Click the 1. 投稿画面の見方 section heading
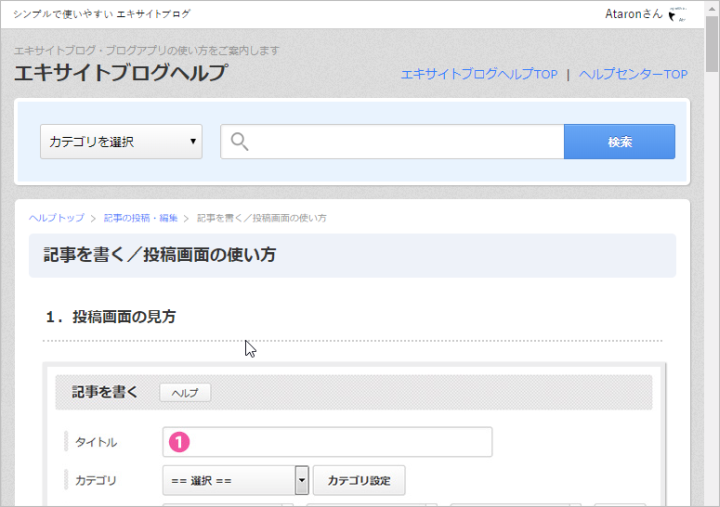 point(111,316)
